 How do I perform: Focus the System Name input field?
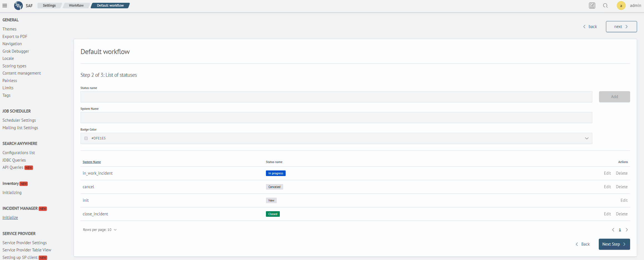click(336, 118)
